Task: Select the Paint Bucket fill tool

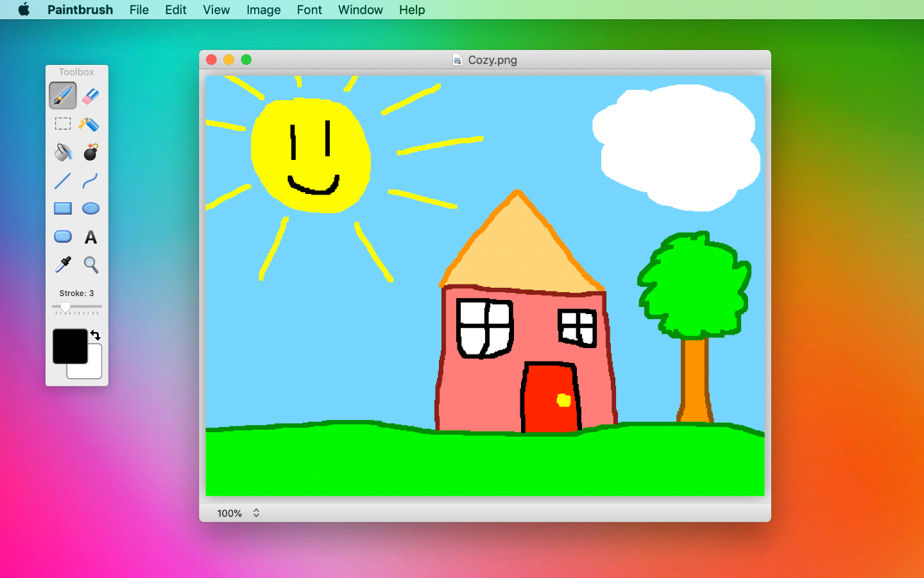Action: pos(62,152)
